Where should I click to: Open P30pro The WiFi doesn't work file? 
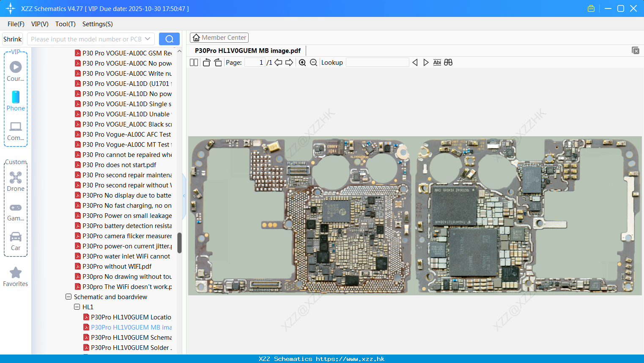point(123,287)
